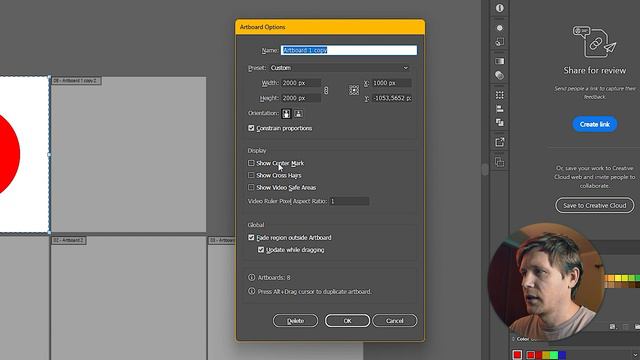
Task: Click the 02 - Artboard 2 label
Action: click(x=69, y=240)
